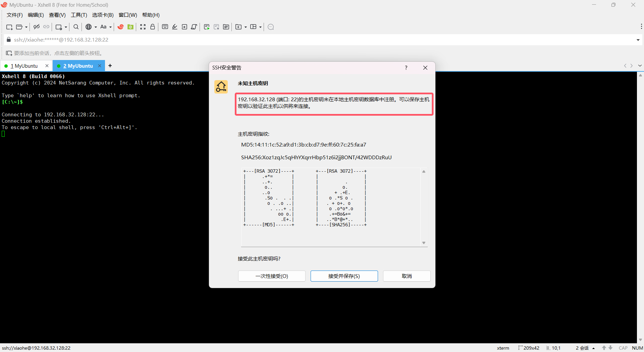
Task: Click the red Xshell swirl toolbar icon
Action: click(x=121, y=27)
